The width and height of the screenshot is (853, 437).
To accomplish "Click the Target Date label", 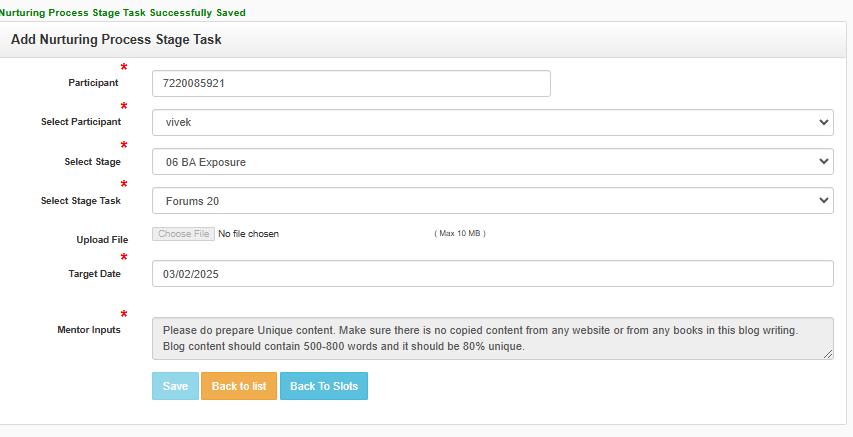I will (x=94, y=273).
